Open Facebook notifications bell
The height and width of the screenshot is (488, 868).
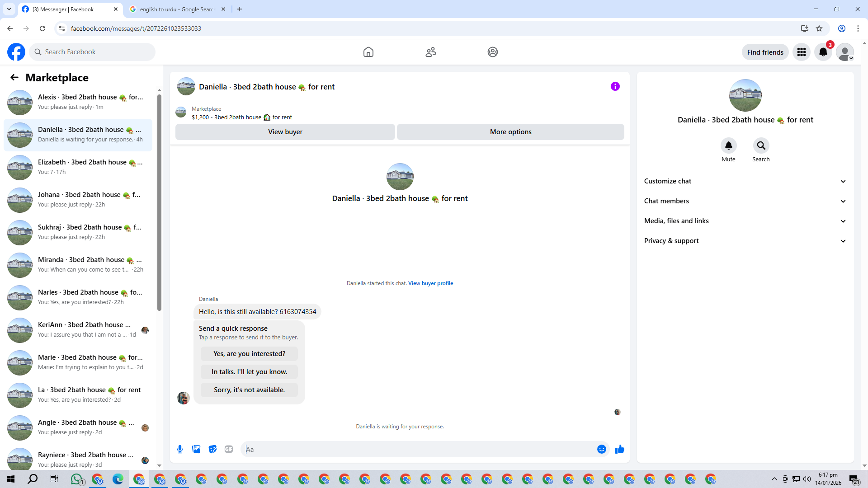pos(823,52)
